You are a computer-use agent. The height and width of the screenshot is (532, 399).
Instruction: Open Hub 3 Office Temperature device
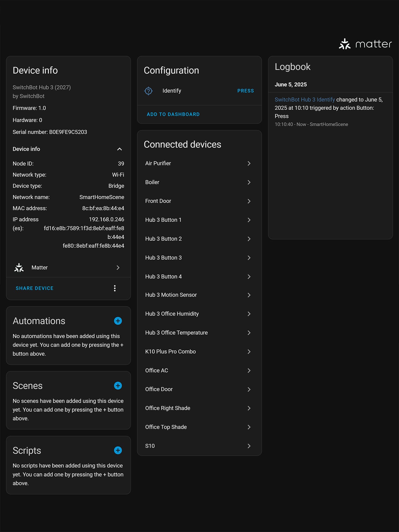coord(199,333)
